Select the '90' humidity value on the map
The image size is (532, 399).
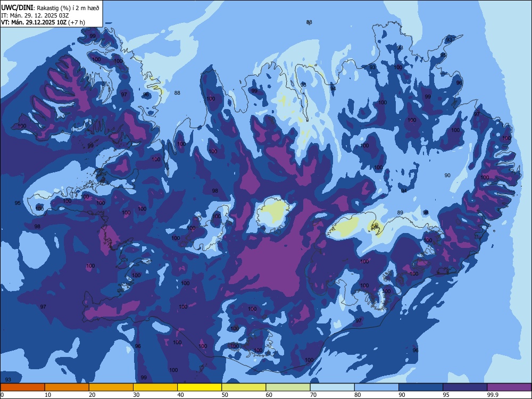click(447, 176)
